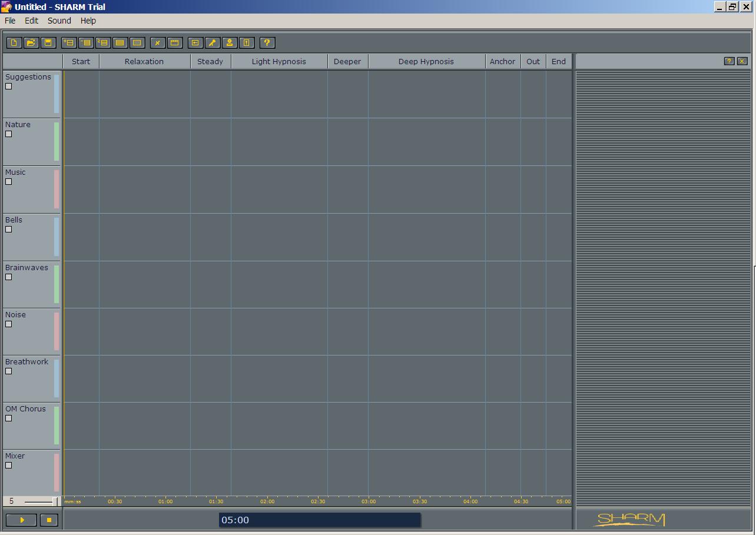
Task: Open the Edit menu
Action: click(31, 21)
